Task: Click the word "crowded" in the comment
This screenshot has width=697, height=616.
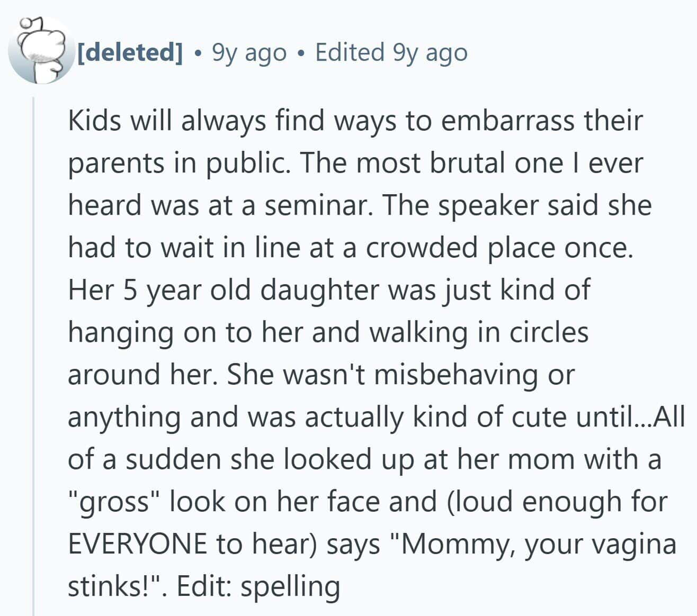Action: 422,248
